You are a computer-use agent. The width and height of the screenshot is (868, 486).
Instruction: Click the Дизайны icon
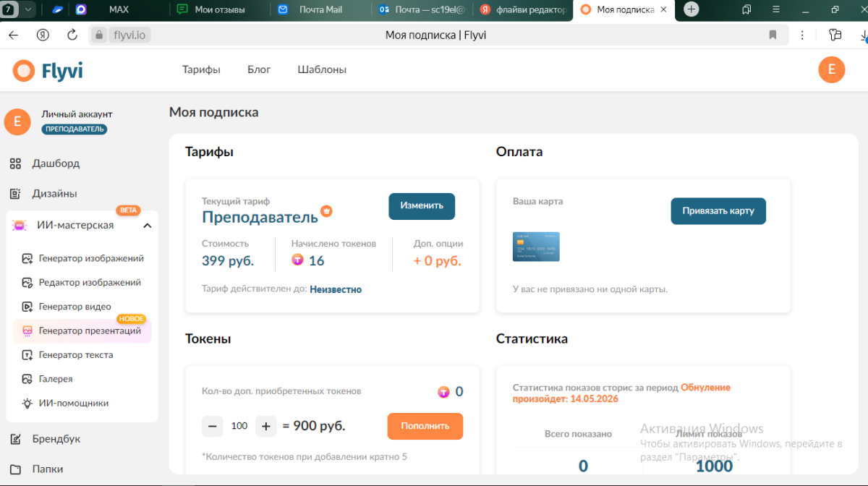[15, 194]
